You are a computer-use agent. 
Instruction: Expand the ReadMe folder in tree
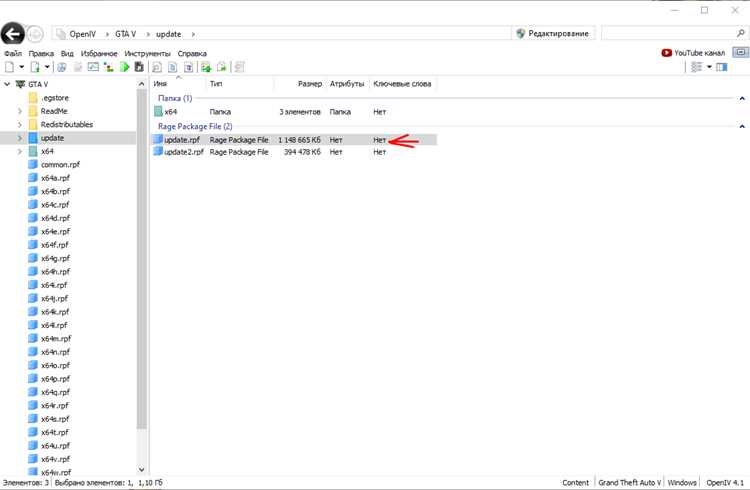pos(20,111)
